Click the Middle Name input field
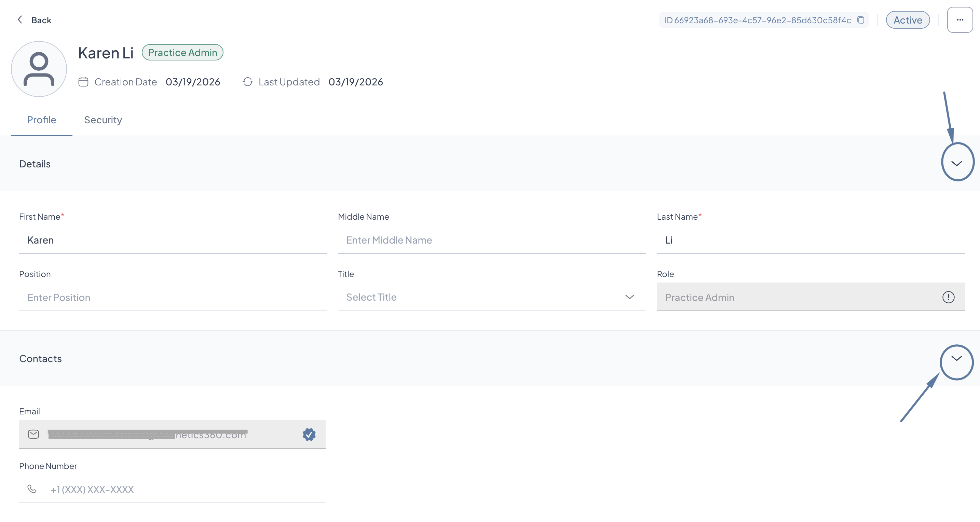980x522 pixels. pyautogui.click(x=491, y=240)
